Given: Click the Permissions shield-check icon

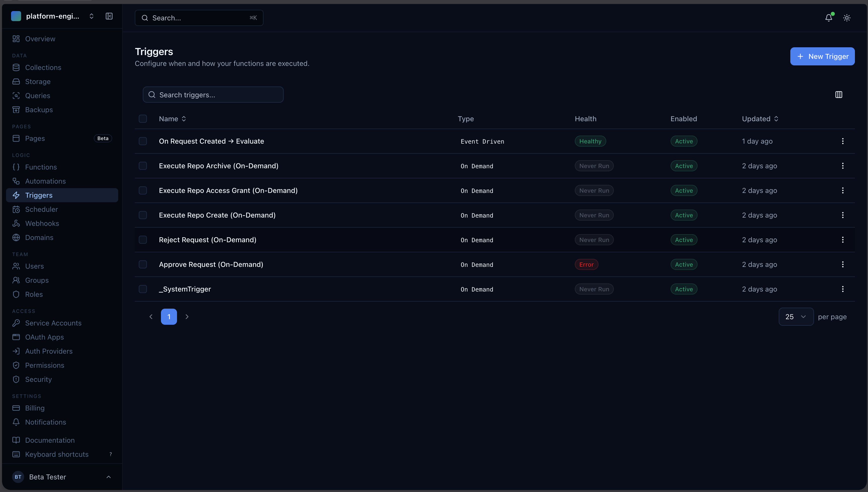Looking at the screenshot, I should (16, 365).
